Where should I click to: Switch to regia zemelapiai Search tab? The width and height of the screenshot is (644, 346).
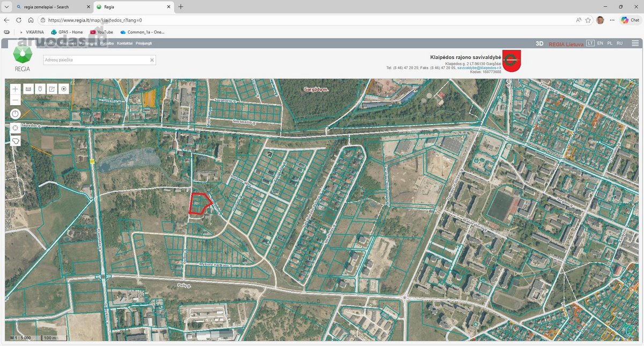coord(53,7)
